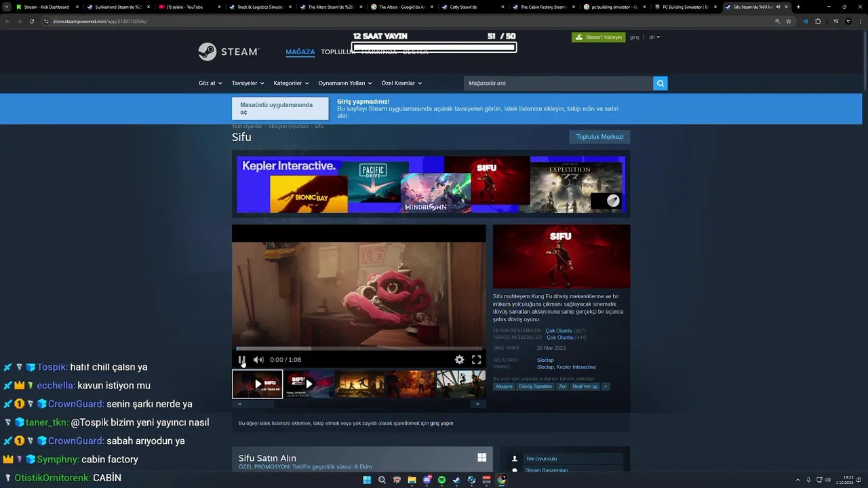Switch to the sekiro - YouTube tab
The image size is (868, 488).
[188, 7]
